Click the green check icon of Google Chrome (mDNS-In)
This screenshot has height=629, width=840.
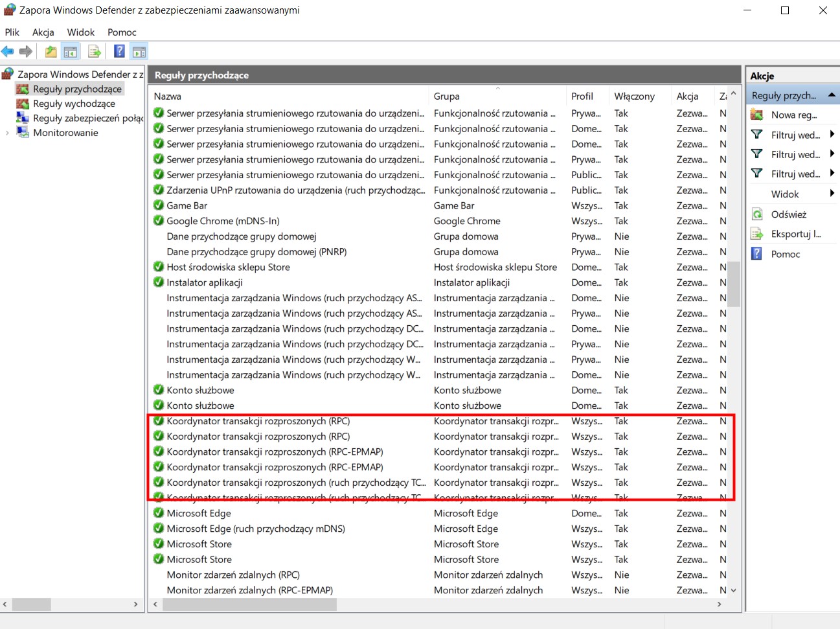pyautogui.click(x=159, y=221)
